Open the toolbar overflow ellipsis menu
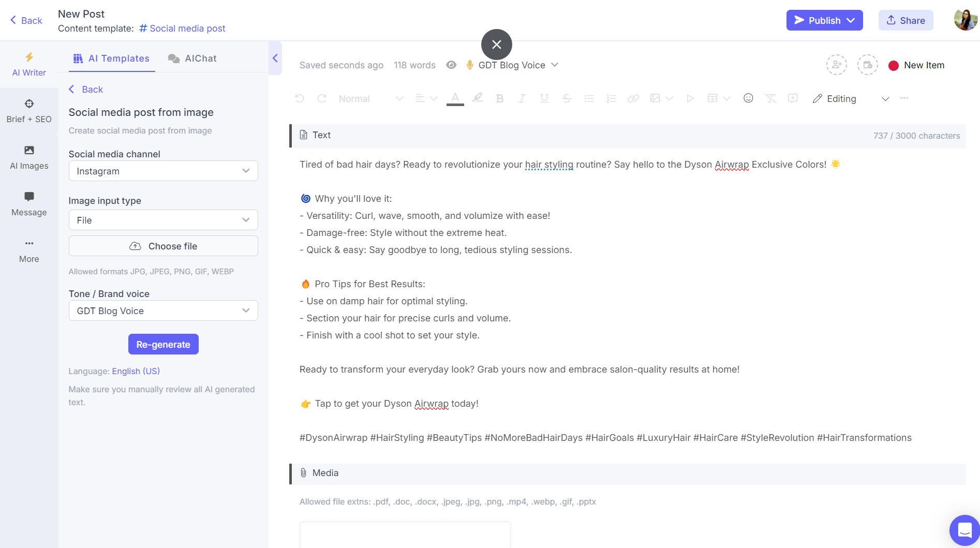 coord(904,98)
